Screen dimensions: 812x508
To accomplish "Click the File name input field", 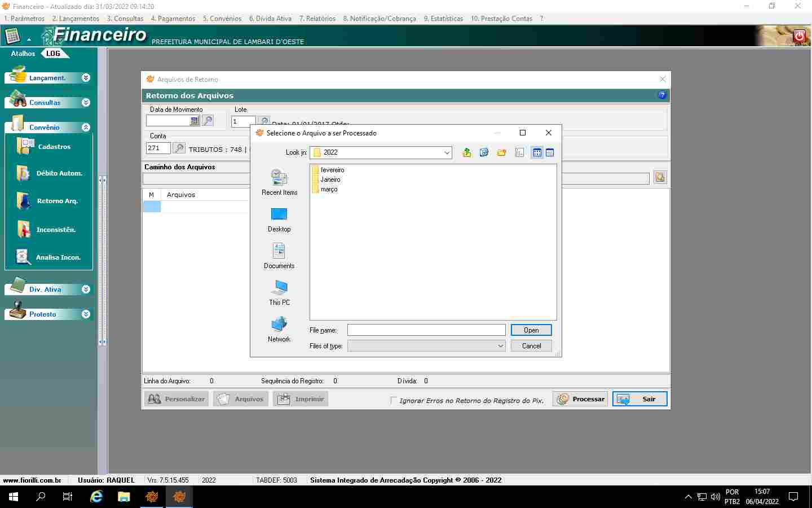I will point(426,330).
